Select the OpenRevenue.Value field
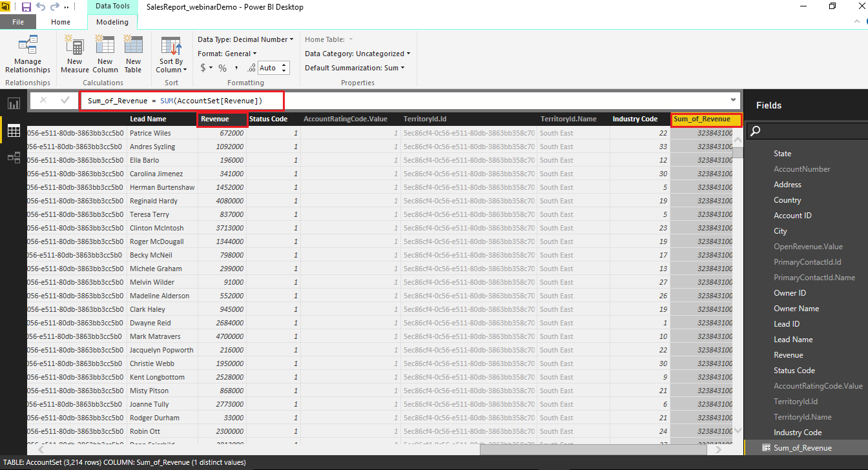Viewport: 868px width, 470px height. click(x=808, y=246)
